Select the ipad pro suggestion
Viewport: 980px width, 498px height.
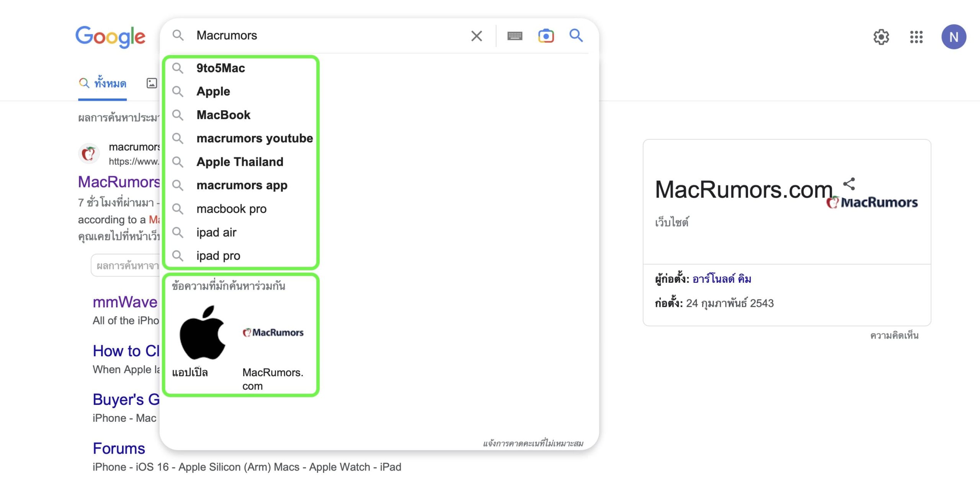(x=218, y=256)
